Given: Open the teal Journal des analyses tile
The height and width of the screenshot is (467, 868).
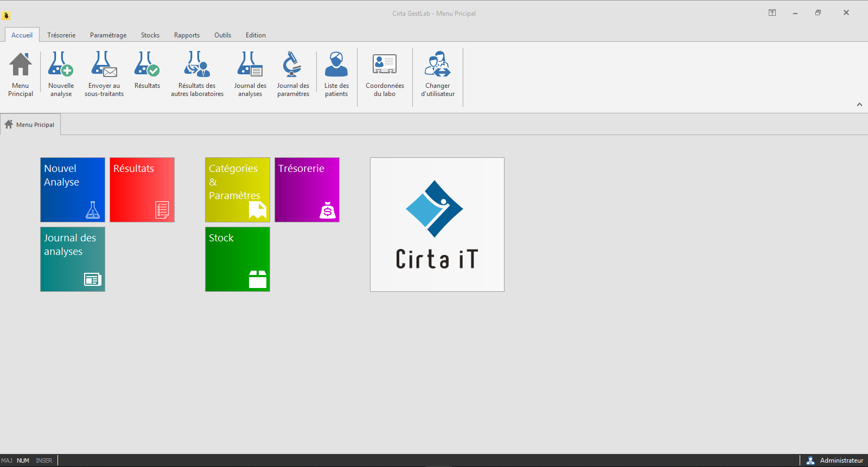Looking at the screenshot, I should (x=73, y=259).
